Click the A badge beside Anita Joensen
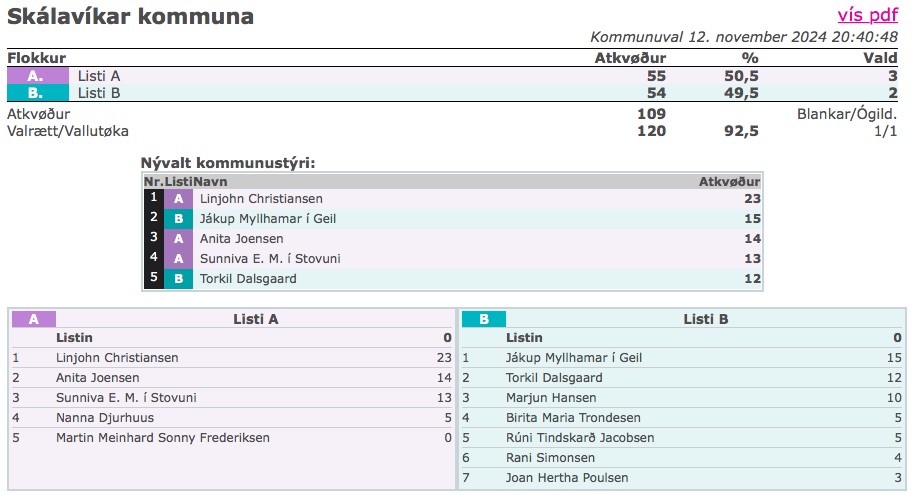The height and width of the screenshot is (495, 913). pyautogui.click(x=178, y=239)
